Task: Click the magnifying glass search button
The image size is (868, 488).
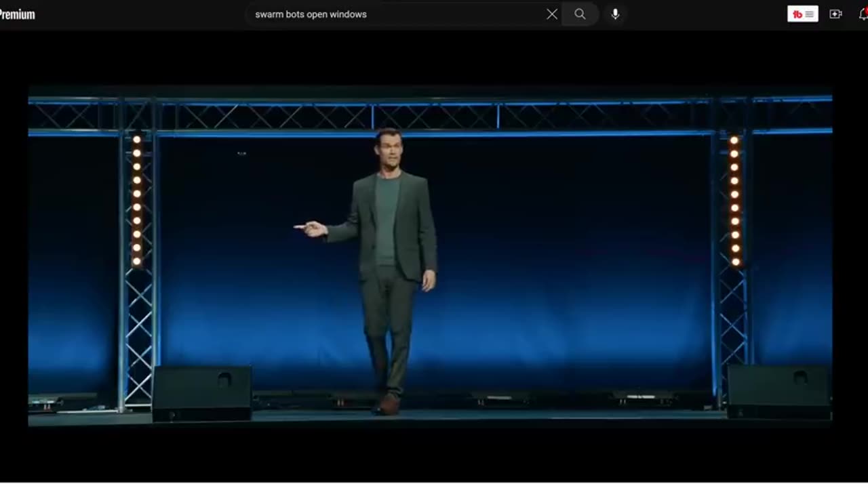Action: tap(580, 14)
